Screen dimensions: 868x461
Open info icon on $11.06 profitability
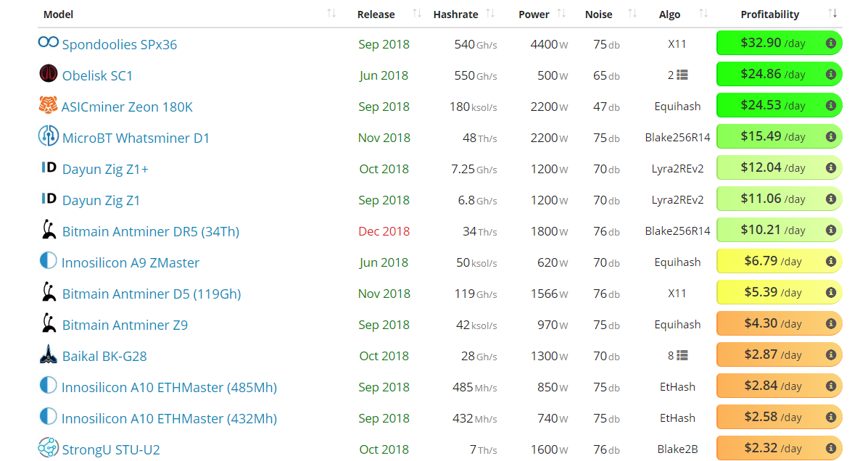(x=830, y=199)
